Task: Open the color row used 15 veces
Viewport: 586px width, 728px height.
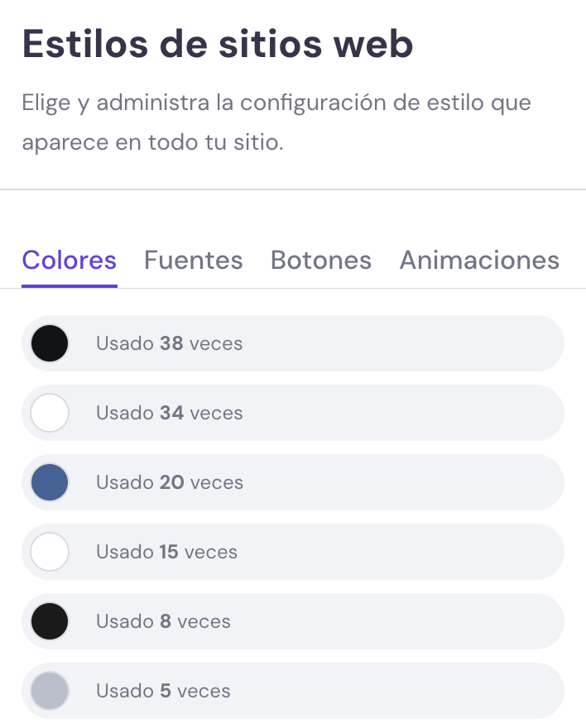Action: (292, 552)
